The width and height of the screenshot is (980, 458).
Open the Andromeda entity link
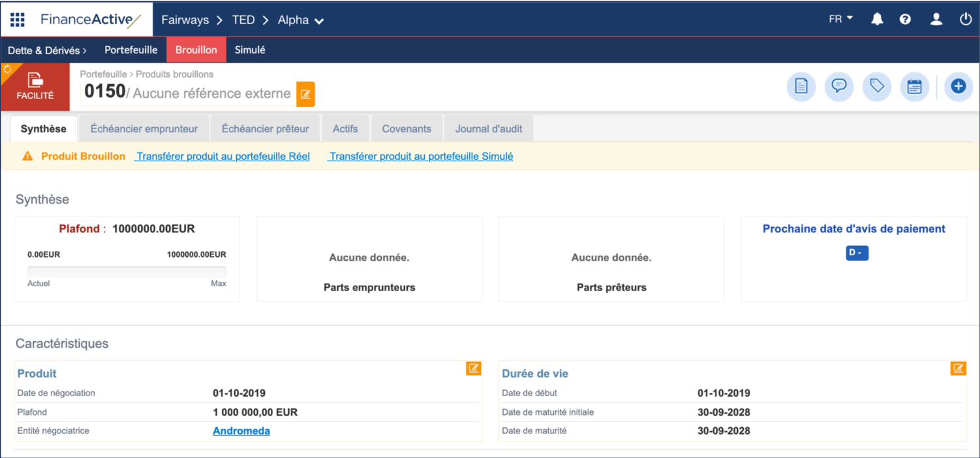(x=241, y=431)
